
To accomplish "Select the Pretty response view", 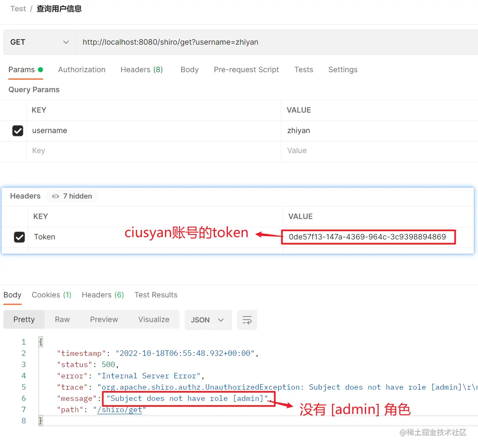I will [x=24, y=320].
